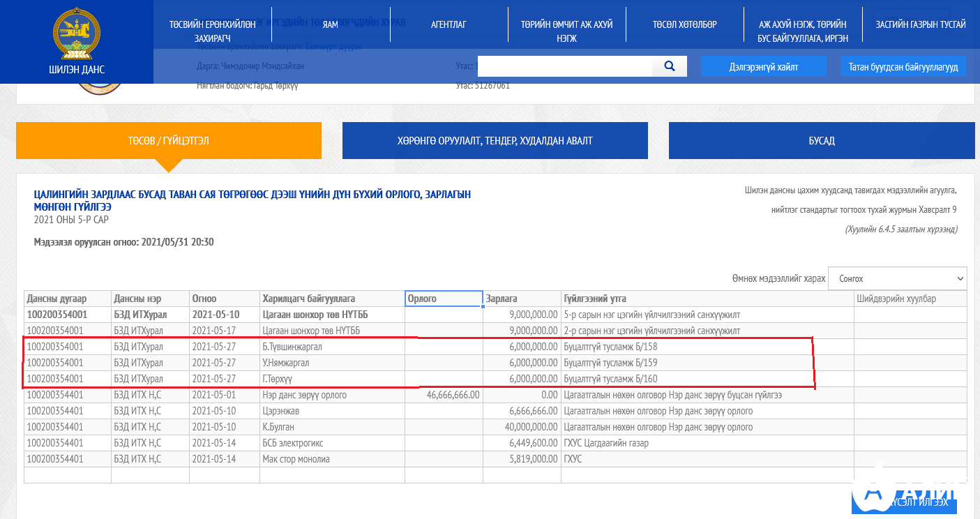Switch to Хөрөнгө оруулалт, тендер, худалдан авалт tab
This screenshot has height=519, width=980.
coord(495,141)
